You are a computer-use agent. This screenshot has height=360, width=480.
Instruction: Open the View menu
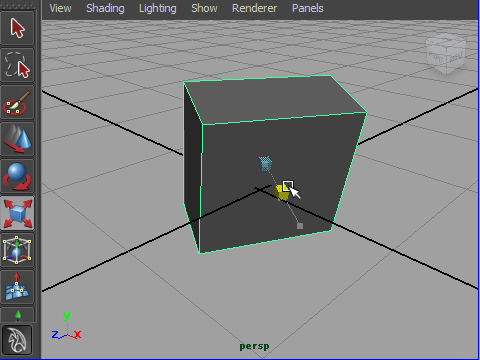coord(60,8)
